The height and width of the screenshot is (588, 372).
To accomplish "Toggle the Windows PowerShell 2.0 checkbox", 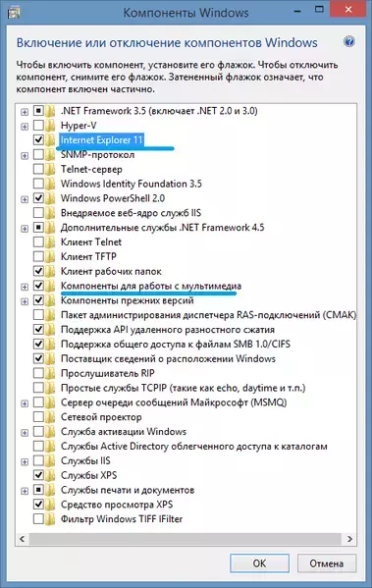I will point(38,198).
